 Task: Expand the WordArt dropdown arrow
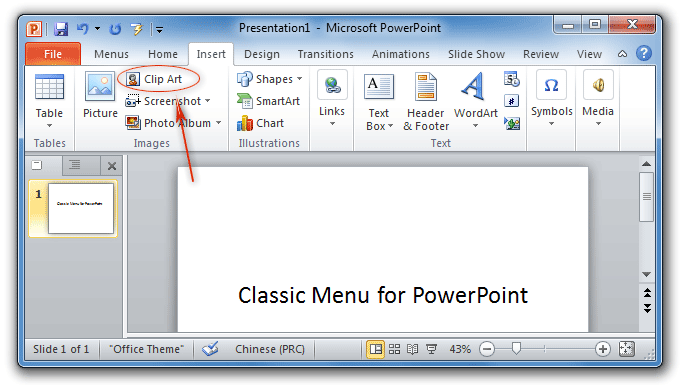pyautogui.click(x=475, y=126)
